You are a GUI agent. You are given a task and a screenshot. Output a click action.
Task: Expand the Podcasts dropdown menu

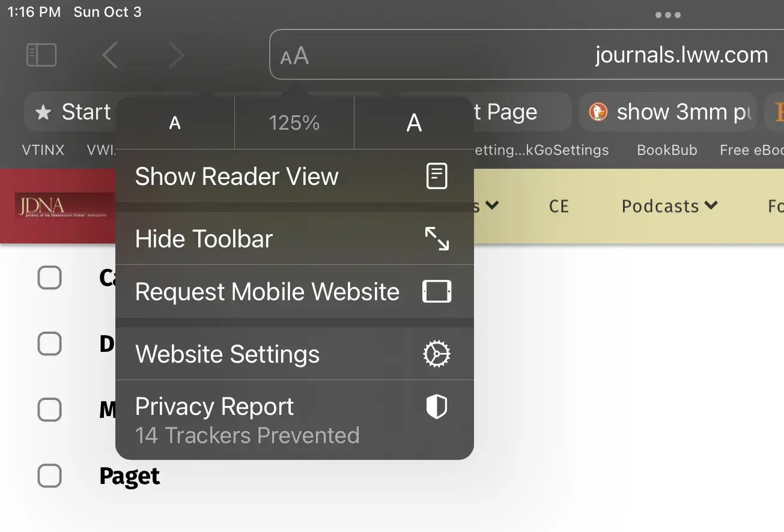coord(669,207)
